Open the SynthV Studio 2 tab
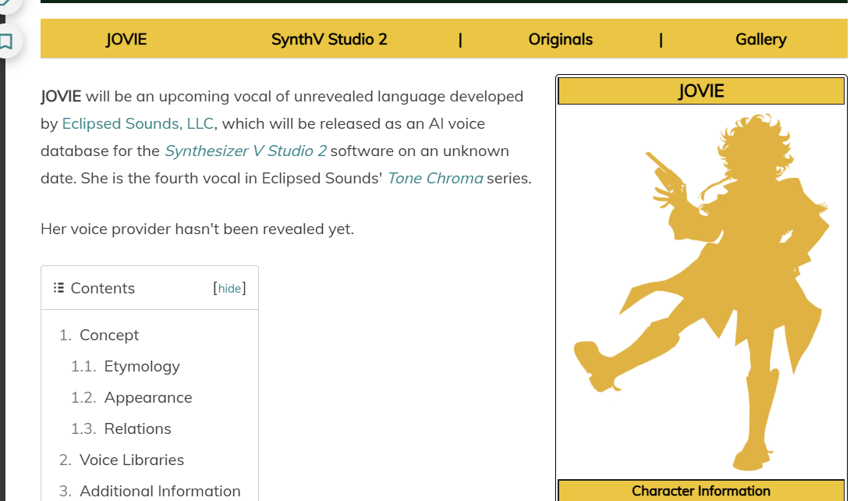The image size is (868, 501). [329, 39]
